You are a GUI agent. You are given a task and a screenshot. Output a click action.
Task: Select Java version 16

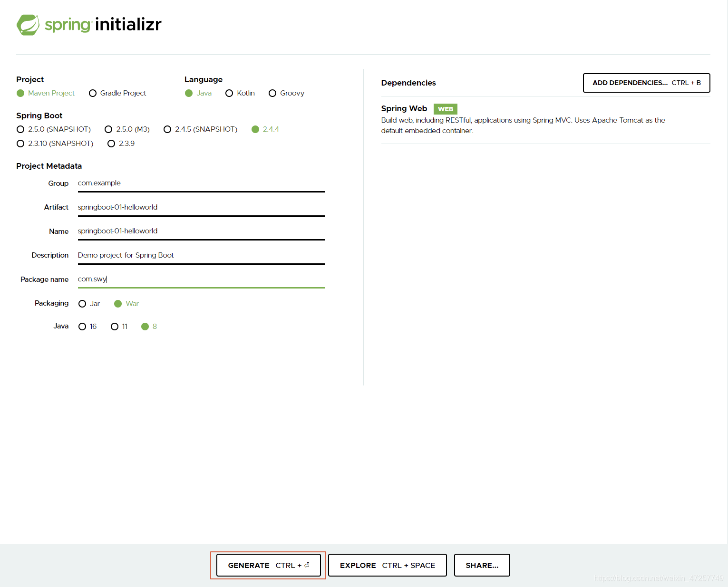(87, 327)
